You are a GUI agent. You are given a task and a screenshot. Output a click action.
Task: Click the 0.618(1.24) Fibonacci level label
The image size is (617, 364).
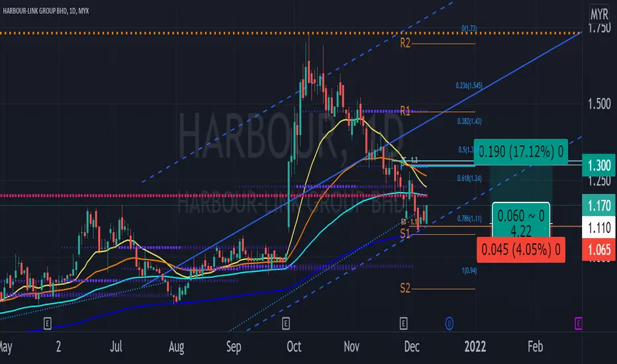tap(469, 178)
